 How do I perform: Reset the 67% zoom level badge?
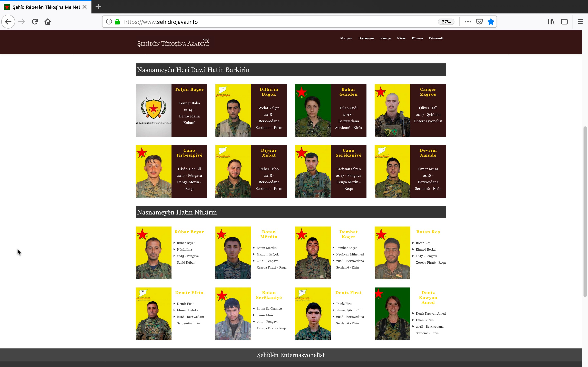[x=446, y=22]
